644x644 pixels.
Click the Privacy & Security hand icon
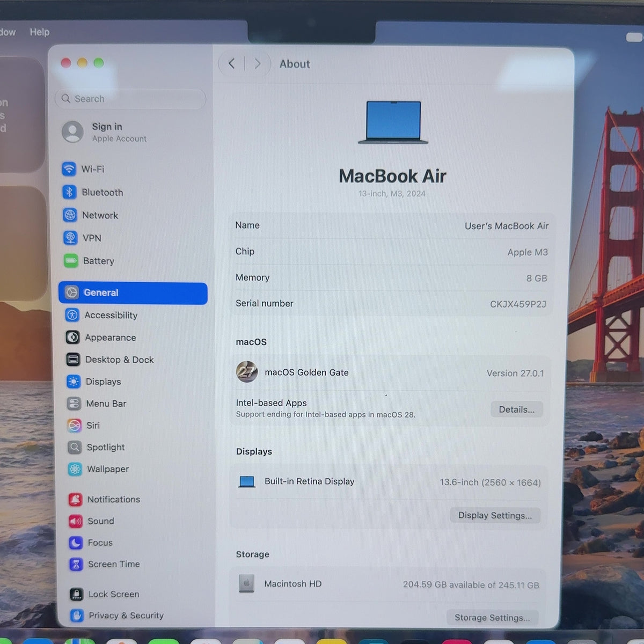click(77, 616)
